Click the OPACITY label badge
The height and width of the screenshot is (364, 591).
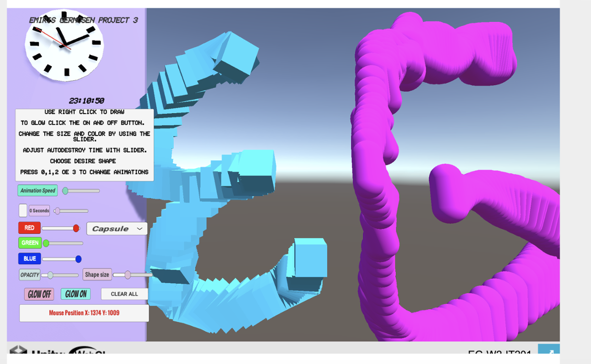click(x=29, y=274)
